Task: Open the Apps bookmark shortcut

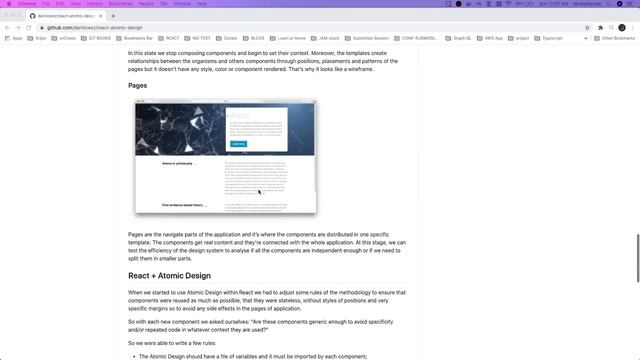Action: [x=13, y=38]
